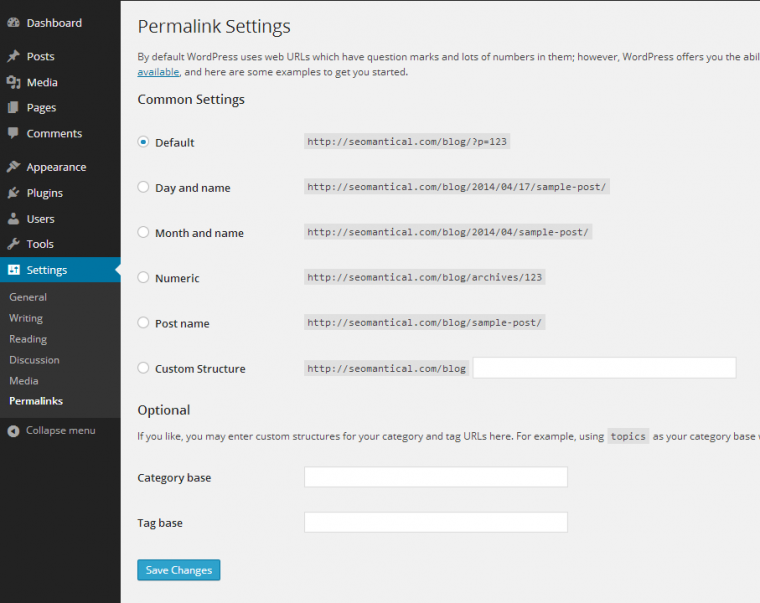760x603 pixels.
Task: Click the Pages document icon
Action: [x=14, y=107]
